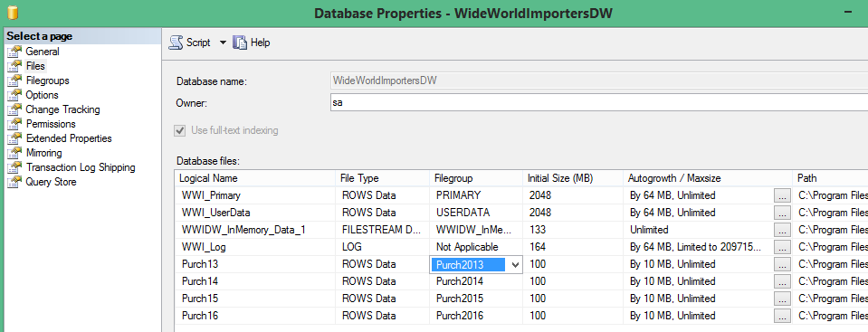The image size is (868, 332).
Task: Go to the Permissions page
Action: point(51,124)
